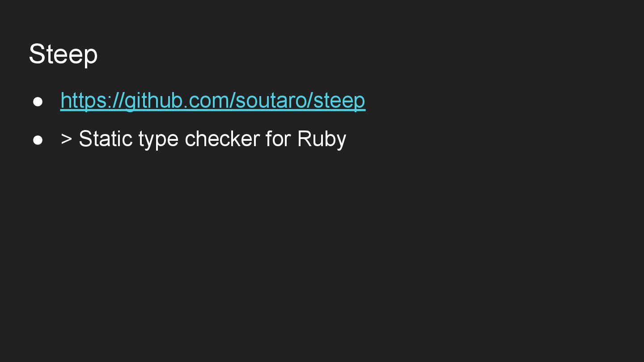Click the word "checker" in second bullet
644x362 pixels.
click(x=222, y=139)
